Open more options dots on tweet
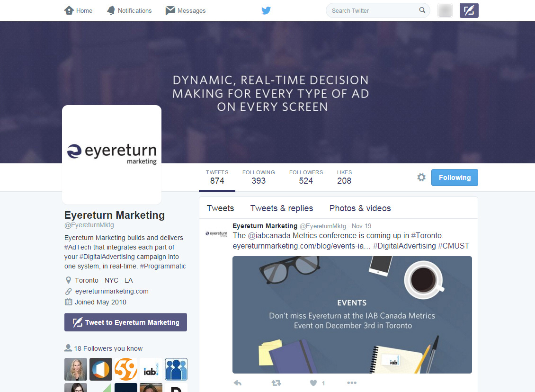This screenshot has width=535, height=392. click(352, 383)
